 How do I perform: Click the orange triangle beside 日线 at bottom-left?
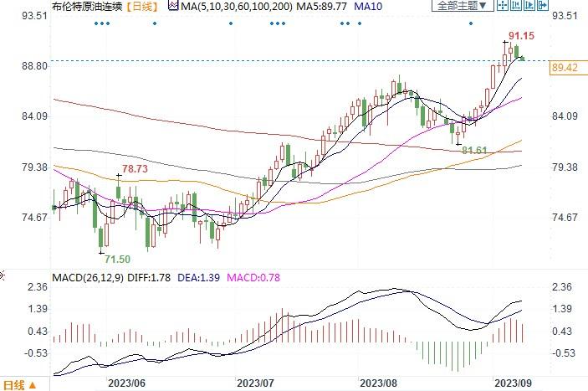[x=33, y=385]
